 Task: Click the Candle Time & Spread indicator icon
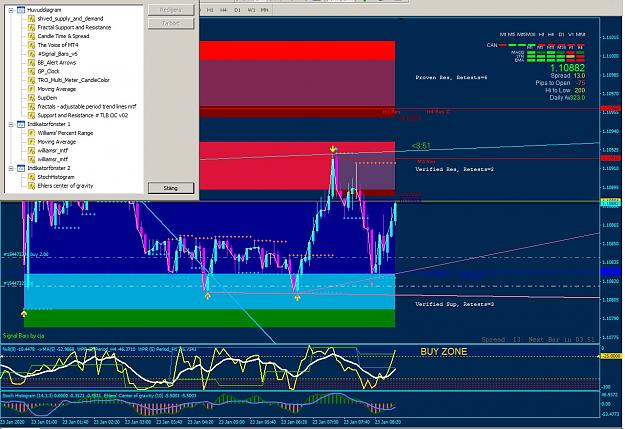(x=31, y=36)
